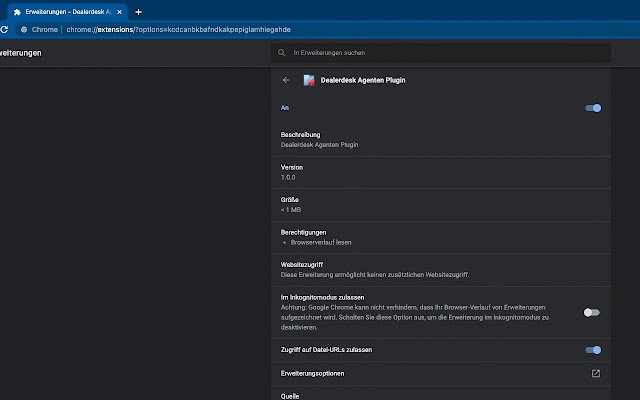Click the Dealerdesk Agenten Plugin title text
640x400 pixels.
click(363, 80)
